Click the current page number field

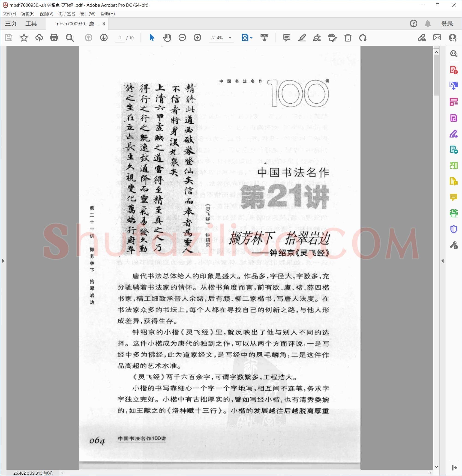coord(120,38)
